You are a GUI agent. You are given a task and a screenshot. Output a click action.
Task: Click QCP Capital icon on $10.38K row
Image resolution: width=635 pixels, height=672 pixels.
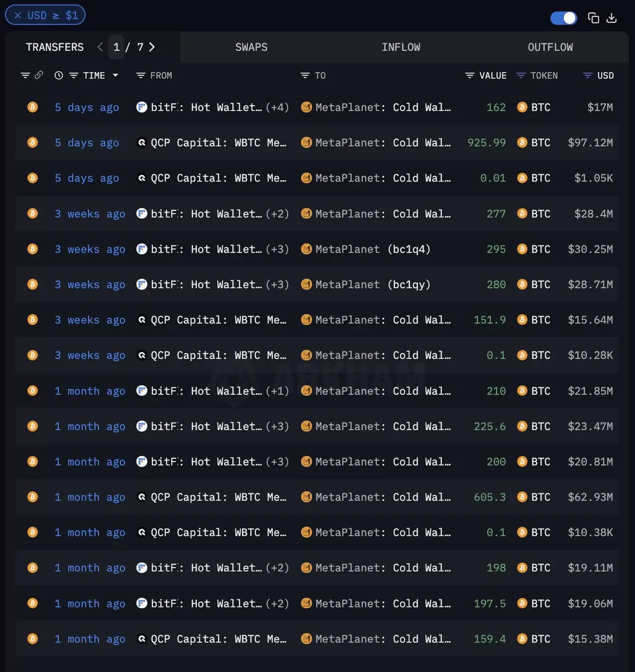pos(142,532)
